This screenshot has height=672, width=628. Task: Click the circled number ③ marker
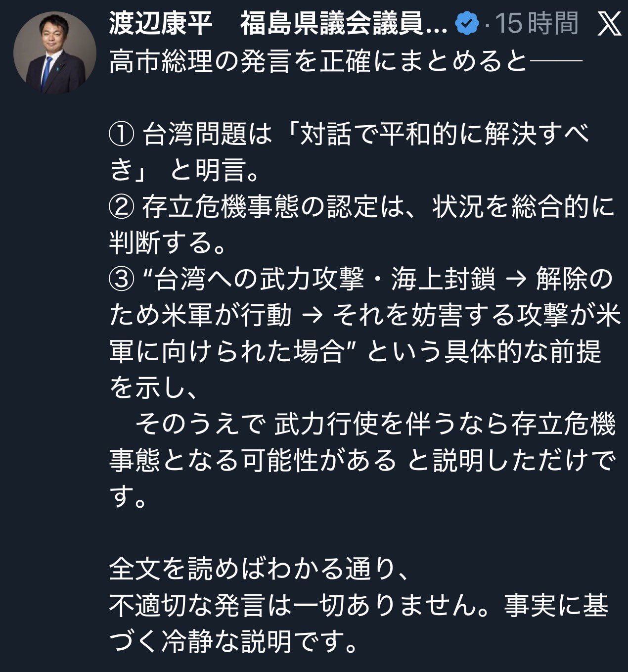click(x=121, y=280)
